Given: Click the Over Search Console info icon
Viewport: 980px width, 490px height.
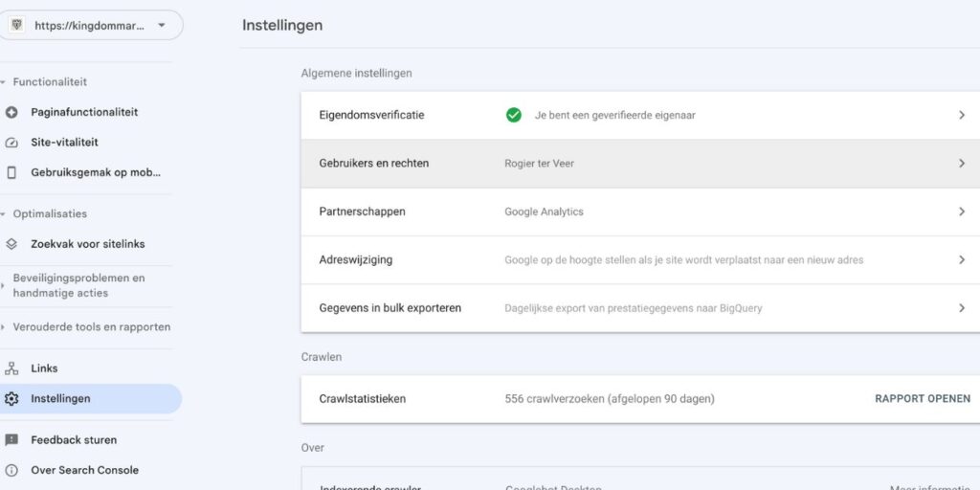Looking at the screenshot, I should point(11,470).
